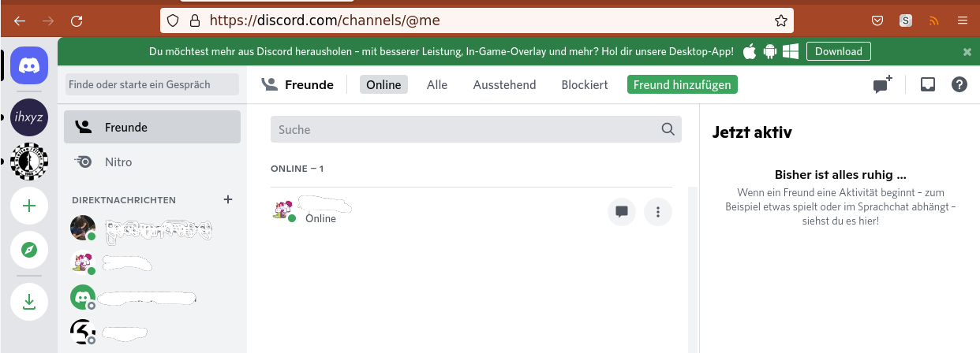Add a server with the plus button
Viewport: 980px width, 353px height.
pyautogui.click(x=29, y=206)
